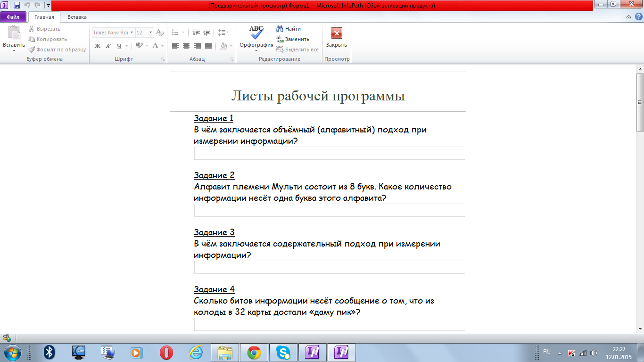This screenshot has width=644, height=362.
Task: Click the align center icon
Action: (186, 46)
